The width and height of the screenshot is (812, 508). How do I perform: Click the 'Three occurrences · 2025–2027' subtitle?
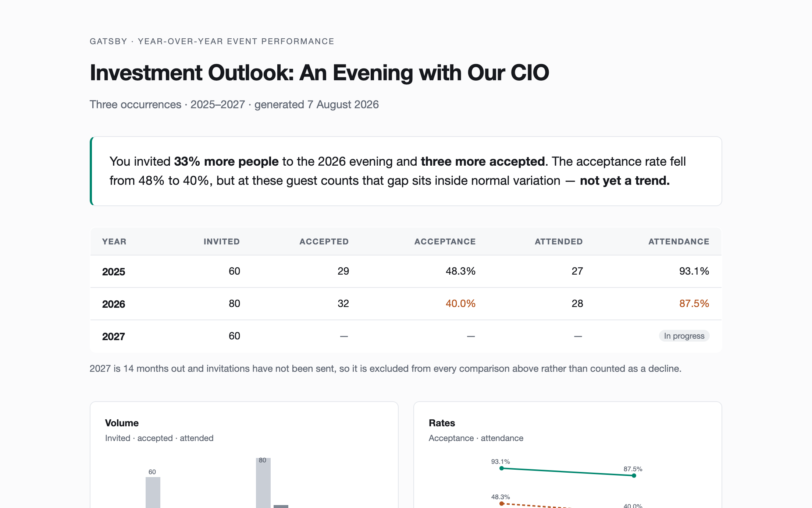(x=234, y=105)
